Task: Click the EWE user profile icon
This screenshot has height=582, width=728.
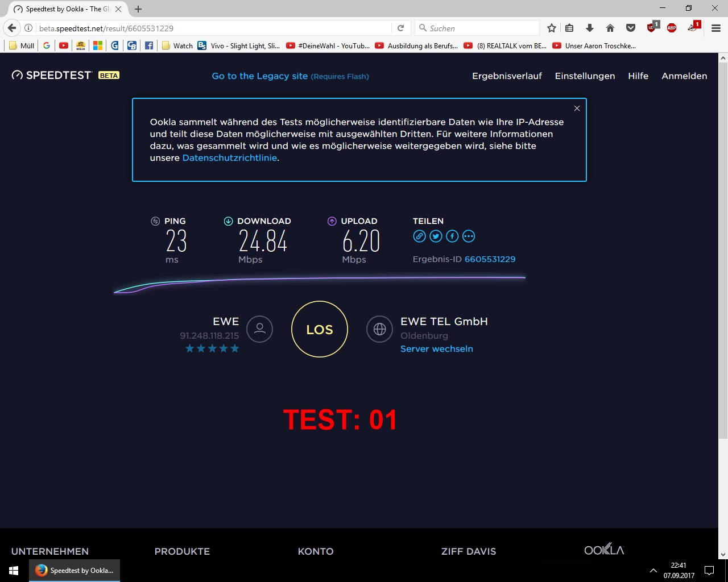Action: (x=260, y=329)
